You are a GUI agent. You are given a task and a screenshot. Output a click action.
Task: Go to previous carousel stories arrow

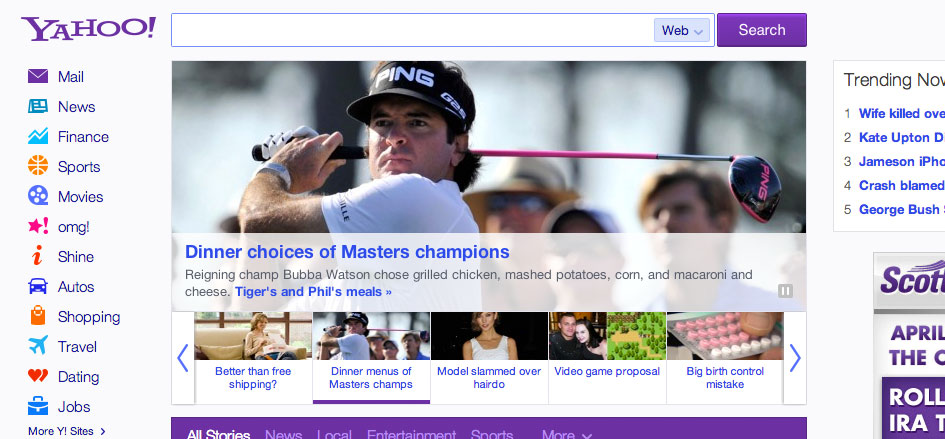pyautogui.click(x=182, y=357)
